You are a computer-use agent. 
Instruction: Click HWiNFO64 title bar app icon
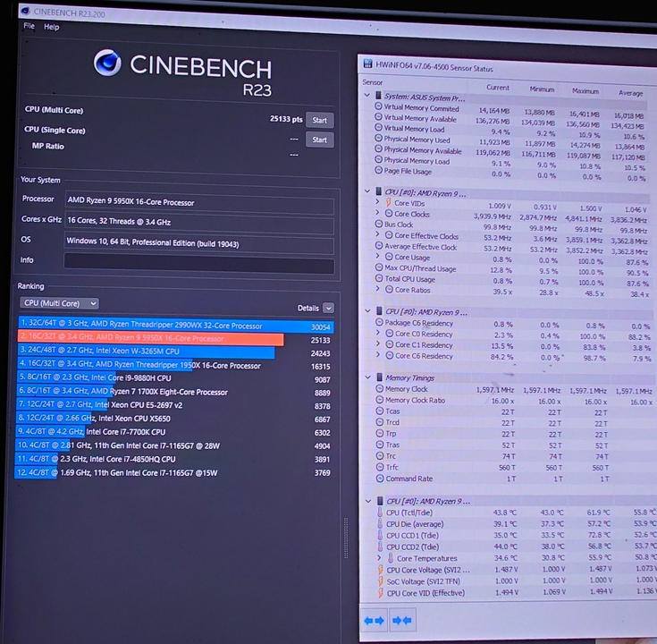(367, 64)
